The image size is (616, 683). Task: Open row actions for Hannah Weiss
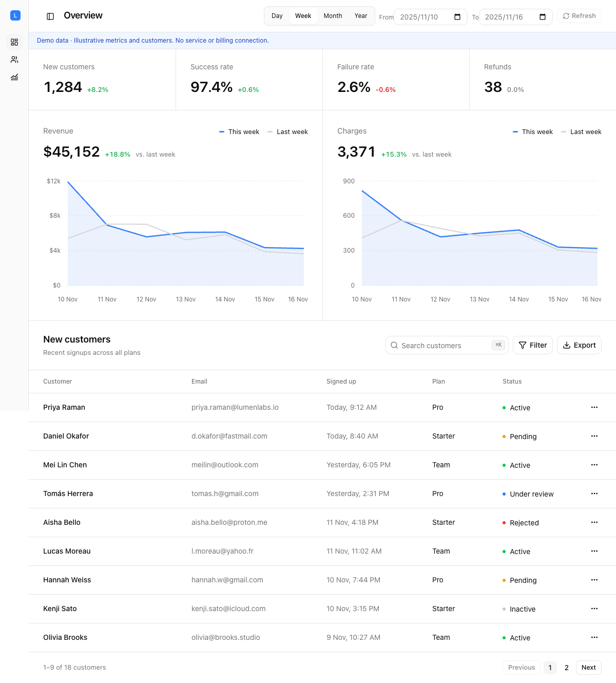[594, 580]
